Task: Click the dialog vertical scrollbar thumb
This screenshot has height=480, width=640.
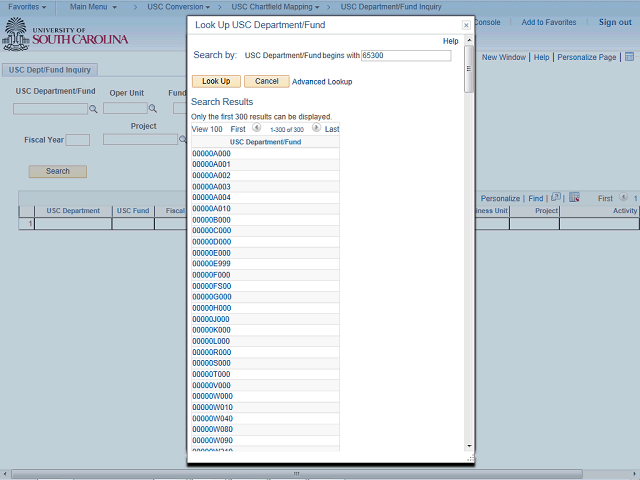Action: click(469, 69)
